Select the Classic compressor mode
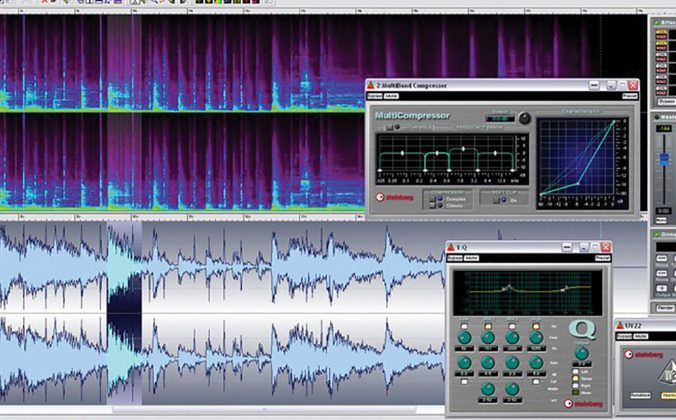 click(435, 205)
